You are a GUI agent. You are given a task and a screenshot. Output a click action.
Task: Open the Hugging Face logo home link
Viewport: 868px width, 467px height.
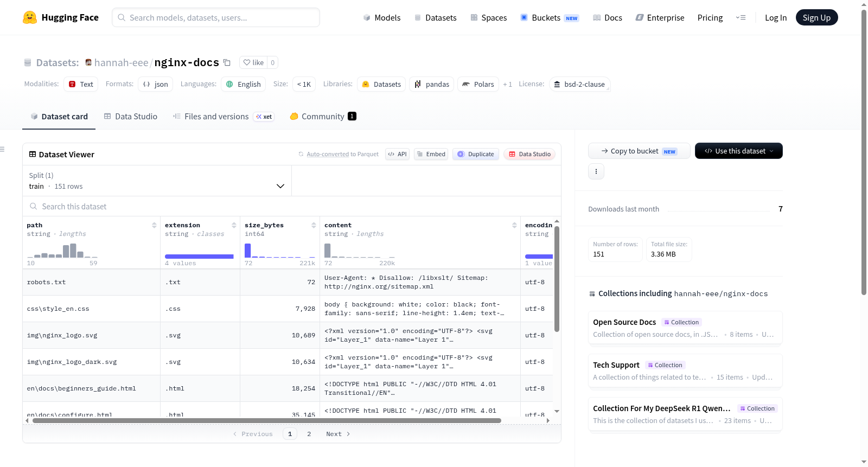click(x=61, y=17)
